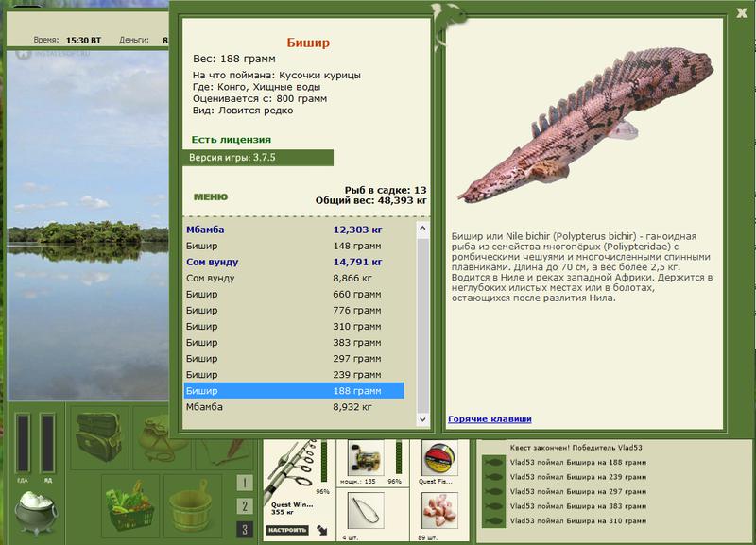Viewport: 756px width, 545px height.
Task: Click the fishing rod image
Action: tap(291, 468)
